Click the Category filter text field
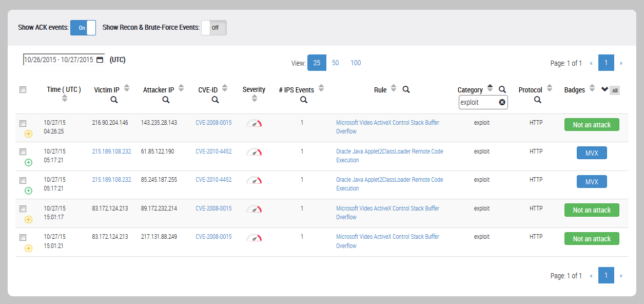The width and height of the screenshot is (644, 304). tap(483, 102)
